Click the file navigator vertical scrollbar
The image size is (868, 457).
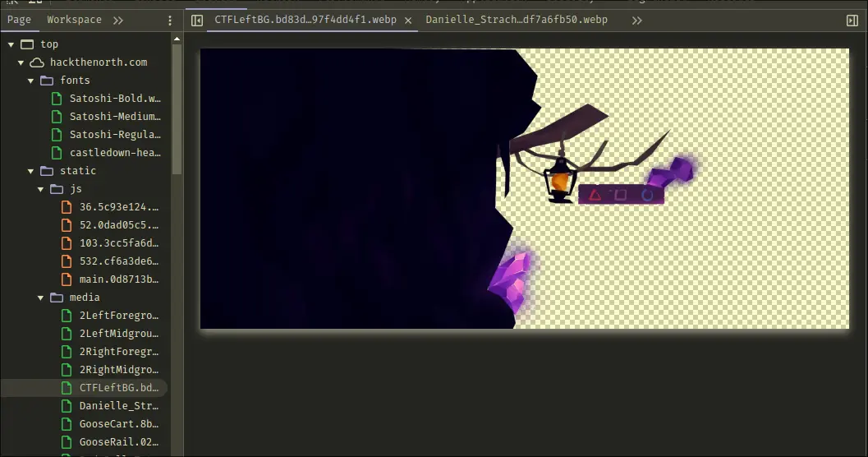(x=177, y=107)
